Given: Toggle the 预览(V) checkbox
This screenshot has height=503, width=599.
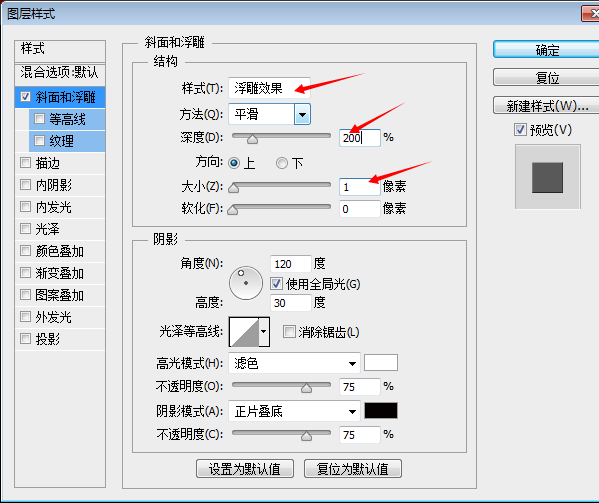Looking at the screenshot, I should coord(520,129).
